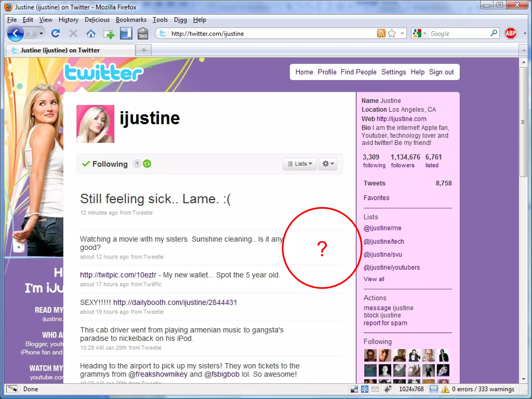Toggle device updates icon beside Following
Screen dimensions: 532x399
coord(137,164)
